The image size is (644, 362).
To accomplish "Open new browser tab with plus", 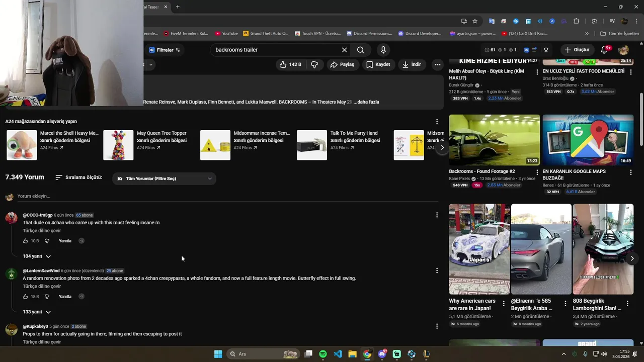I will pyautogui.click(x=178, y=7).
